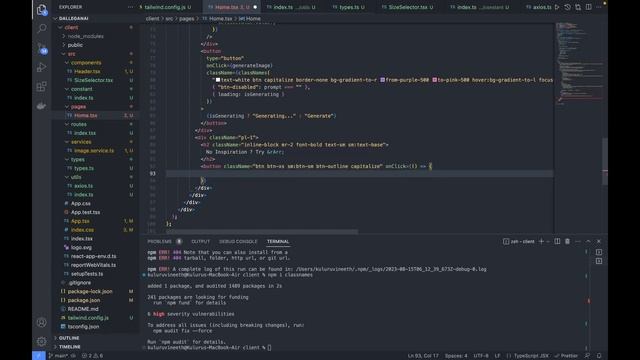Click the pink to-pink-500 color swatch
Image resolution: width=640 pixels, height=360 pixels.
coord(435,80)
